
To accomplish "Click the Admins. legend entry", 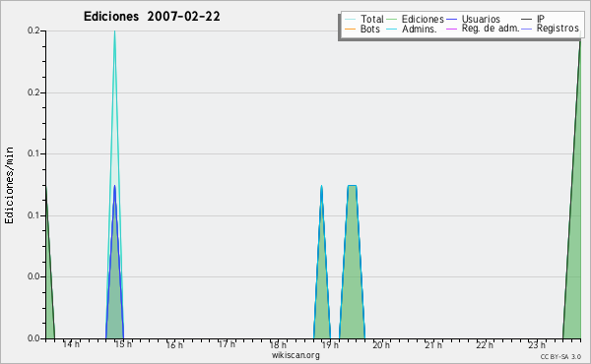I will tap(412, 29).
